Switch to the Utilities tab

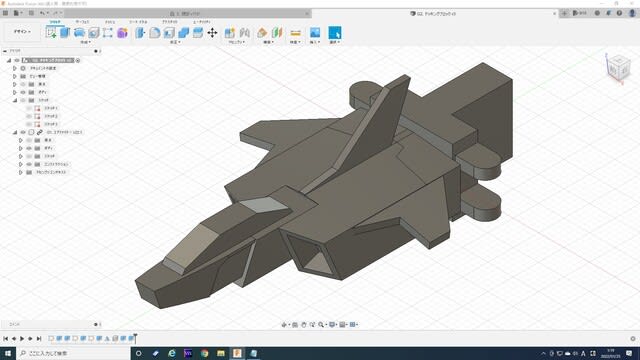[202, 22]
